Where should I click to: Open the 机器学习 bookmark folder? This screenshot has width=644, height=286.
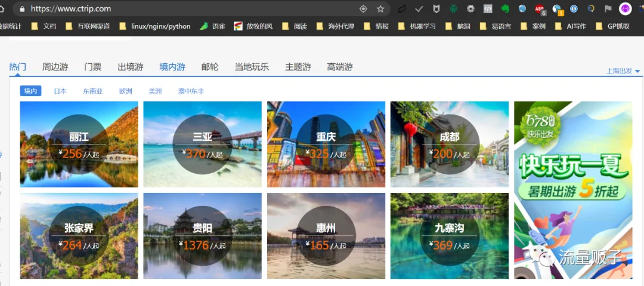[417, 26]
